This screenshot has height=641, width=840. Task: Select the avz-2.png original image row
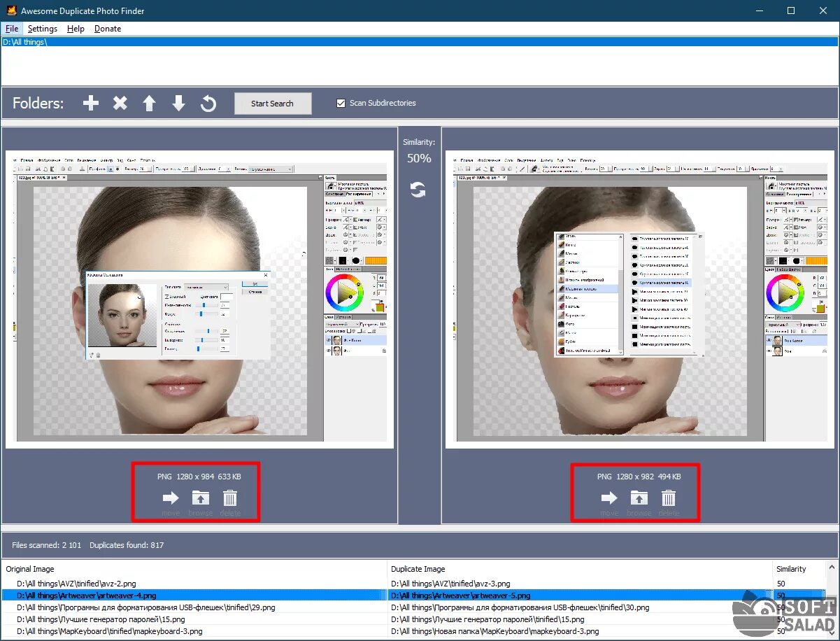[x=194, y=584]
